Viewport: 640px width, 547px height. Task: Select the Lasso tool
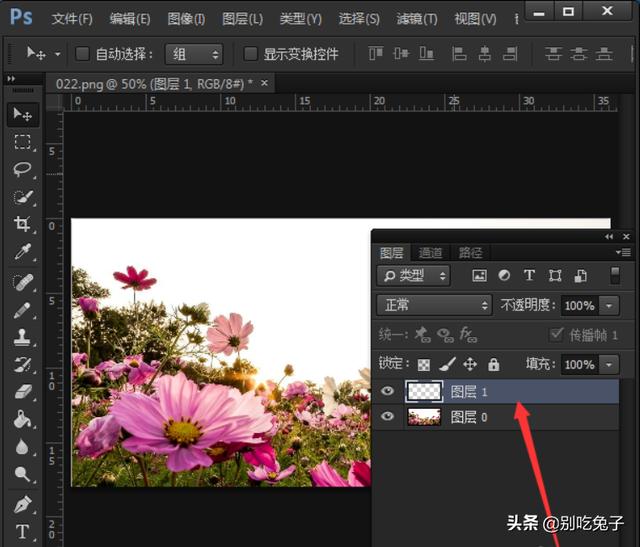(x=22, y=169)
